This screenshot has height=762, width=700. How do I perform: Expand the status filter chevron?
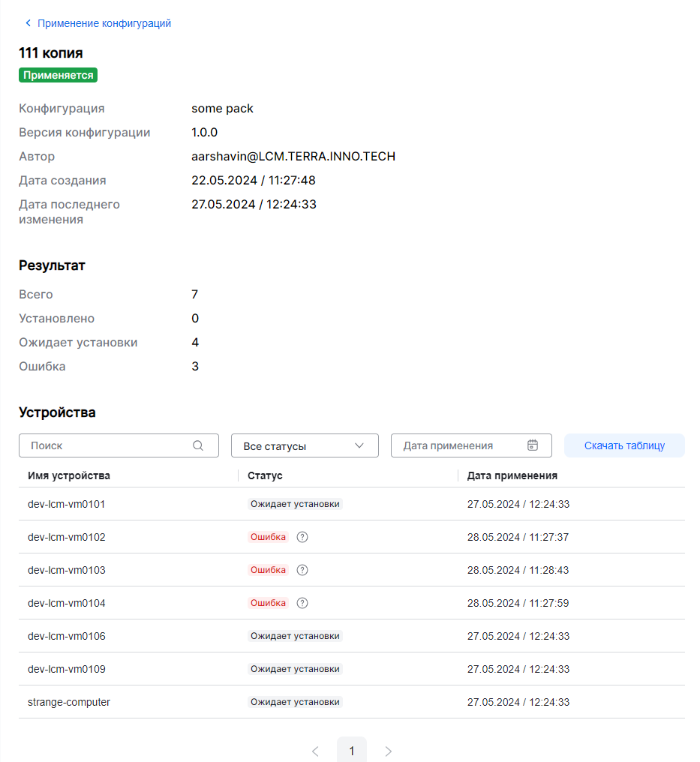point(359,445)
